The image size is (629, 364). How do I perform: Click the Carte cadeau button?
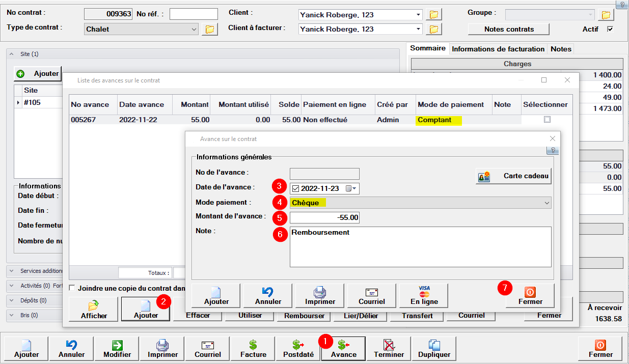coord(513,176)
